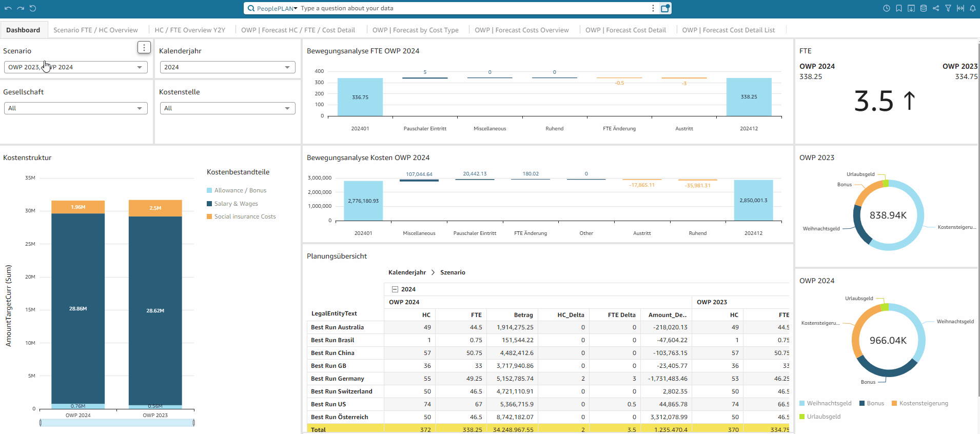Open the Kostenstelle dropdown

227,108
